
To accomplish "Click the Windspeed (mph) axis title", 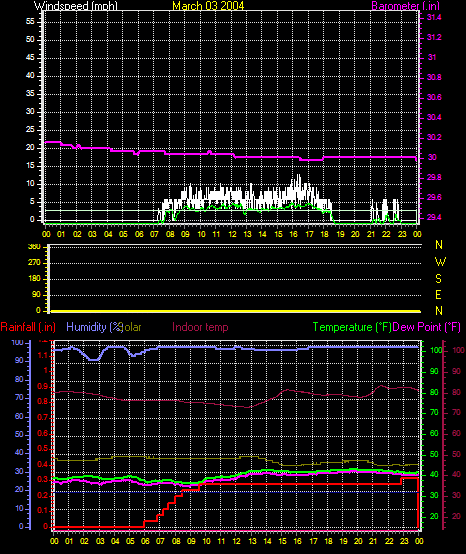I will pyautogui.click(x=76, y=6).
